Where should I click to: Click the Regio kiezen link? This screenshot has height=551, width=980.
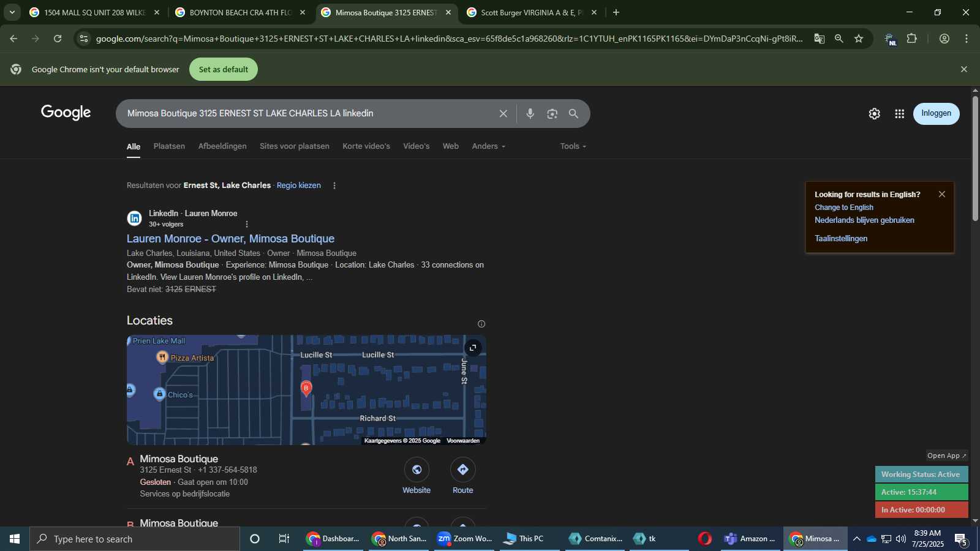coord(299,186)
